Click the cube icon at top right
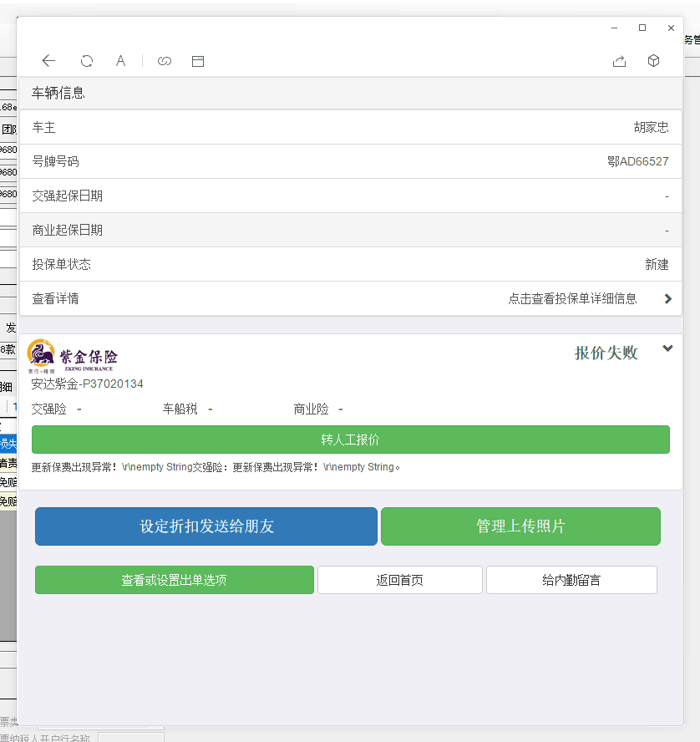 point(654,61)
